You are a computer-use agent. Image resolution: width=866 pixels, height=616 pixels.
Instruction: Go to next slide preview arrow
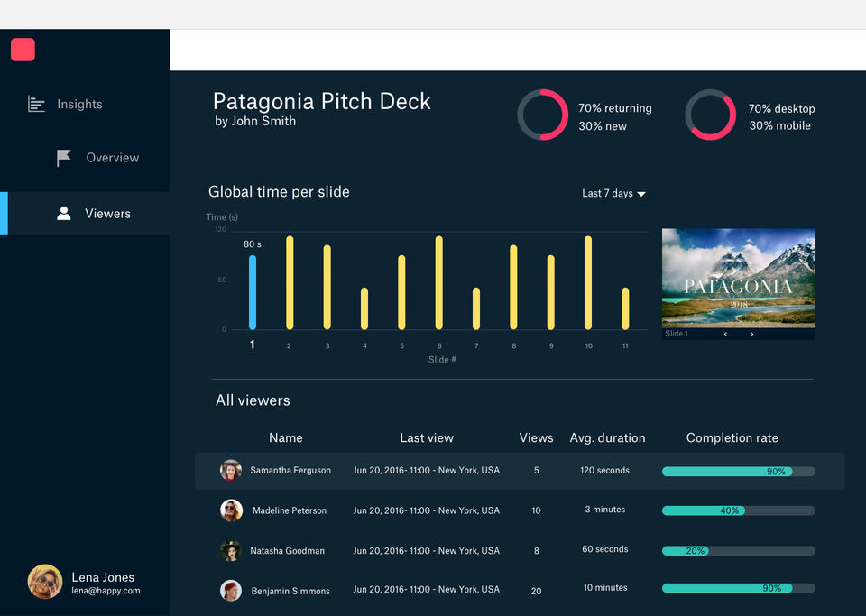tap(751, 334)
